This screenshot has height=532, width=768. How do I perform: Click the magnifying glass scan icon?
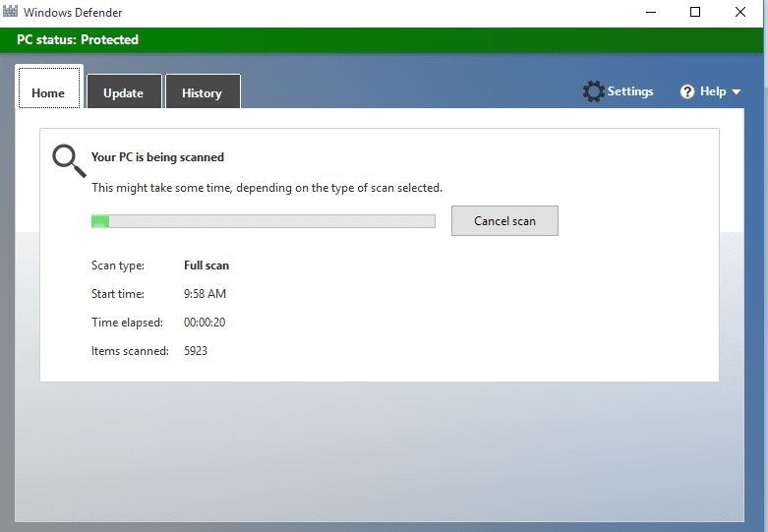point(68,160)
